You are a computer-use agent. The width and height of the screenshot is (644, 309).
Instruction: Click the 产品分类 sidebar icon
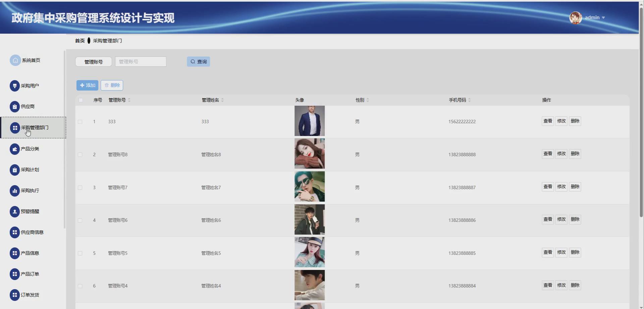14,149
